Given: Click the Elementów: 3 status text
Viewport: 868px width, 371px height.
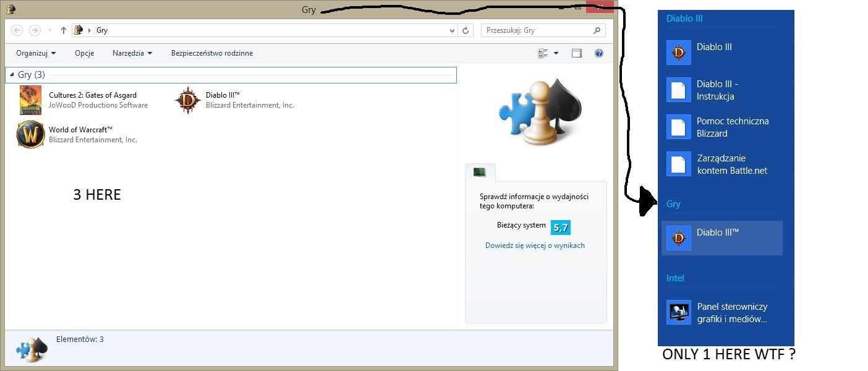Looking at the screenshot, I should click(80, 339).
